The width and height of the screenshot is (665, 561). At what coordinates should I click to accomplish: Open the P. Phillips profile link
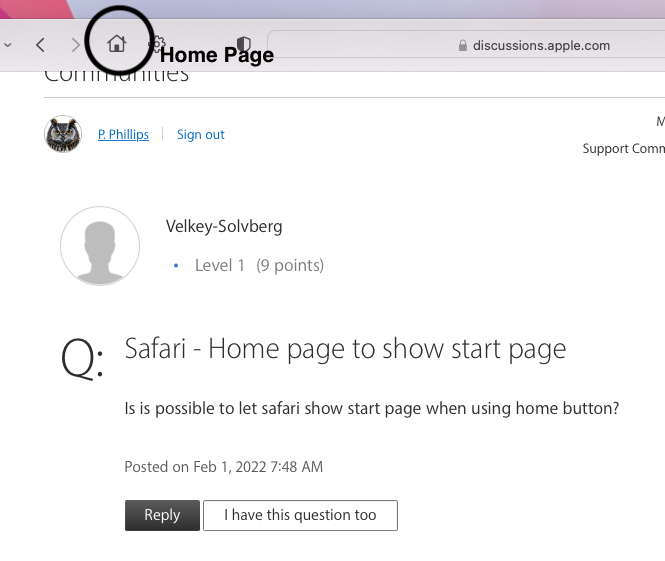[123, 134]
